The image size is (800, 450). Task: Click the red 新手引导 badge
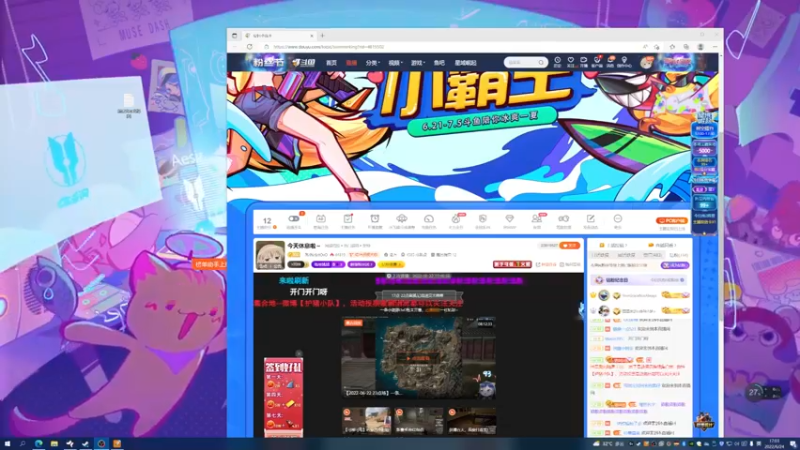point(512,264)
